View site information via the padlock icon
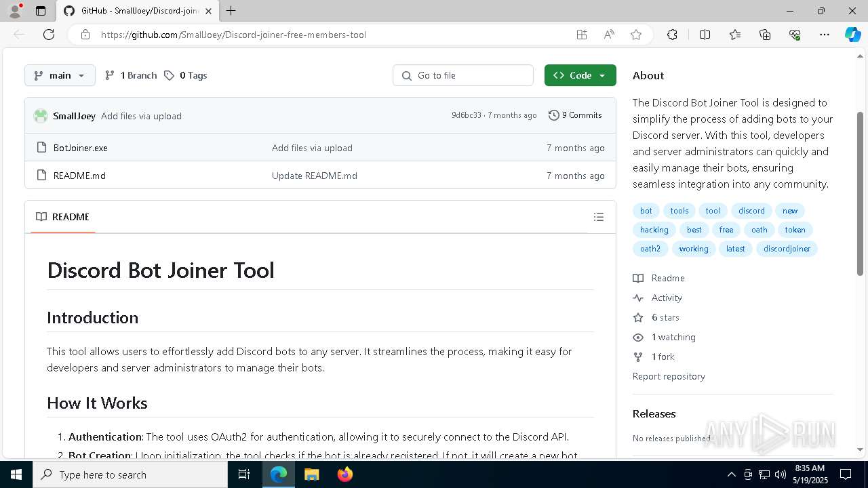Screen dimensions: 868x488 [x=85, y=35]
